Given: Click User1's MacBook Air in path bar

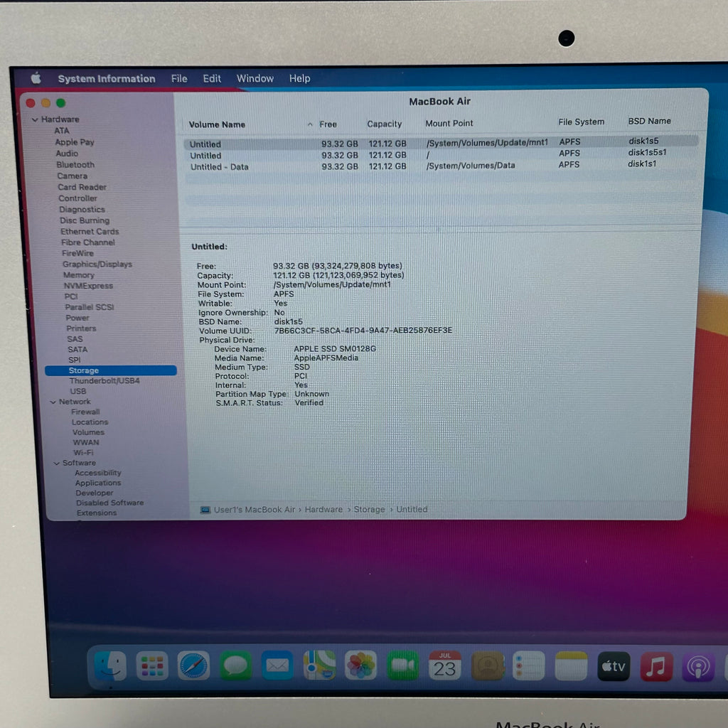Looking at the screenshot, I should click(x=254, y=510).
